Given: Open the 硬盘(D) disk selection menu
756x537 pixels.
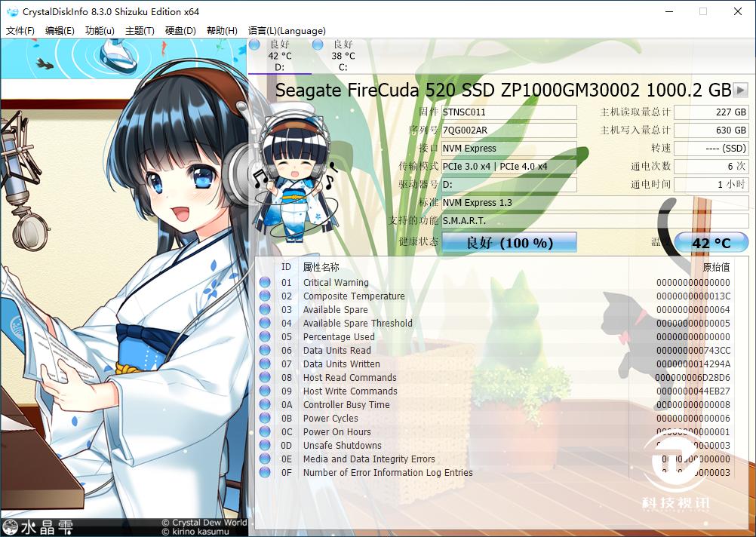Looking at the screenshot, I should click(178, 31).
